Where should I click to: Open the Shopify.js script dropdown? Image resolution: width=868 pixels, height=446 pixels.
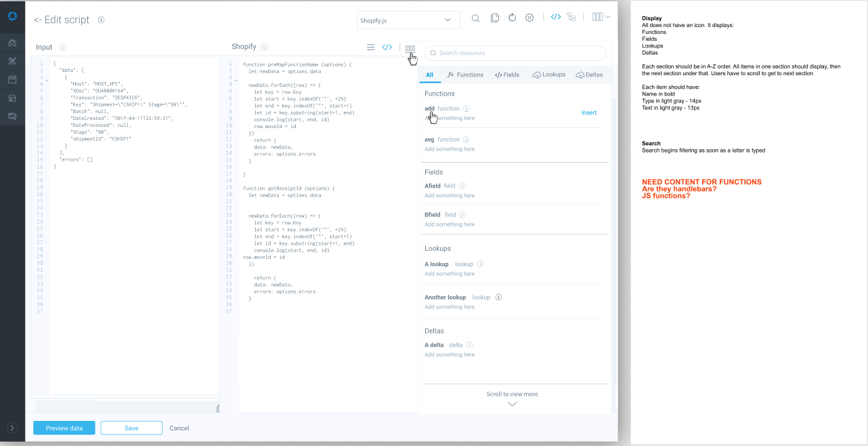click(408, 20)
